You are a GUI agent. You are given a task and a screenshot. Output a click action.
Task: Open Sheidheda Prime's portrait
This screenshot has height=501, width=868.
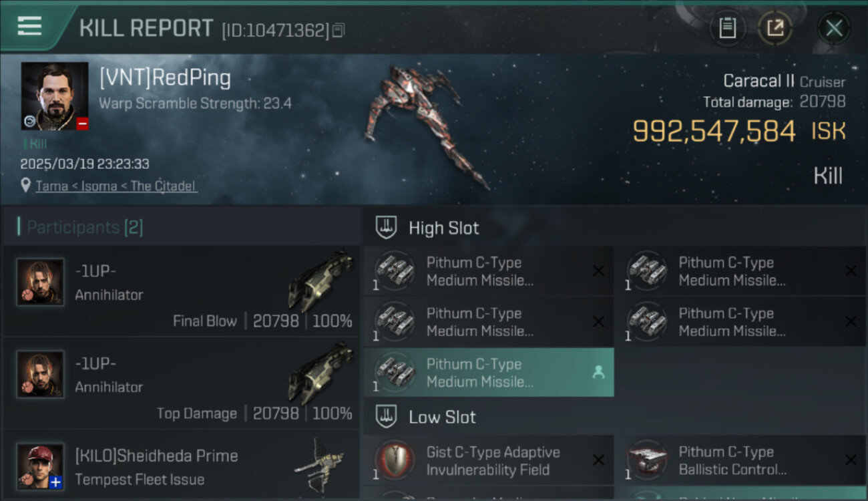click(x=40, y=466)
